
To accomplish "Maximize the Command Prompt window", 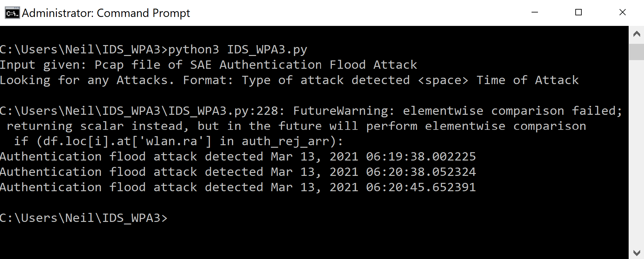I will point(579,12).
